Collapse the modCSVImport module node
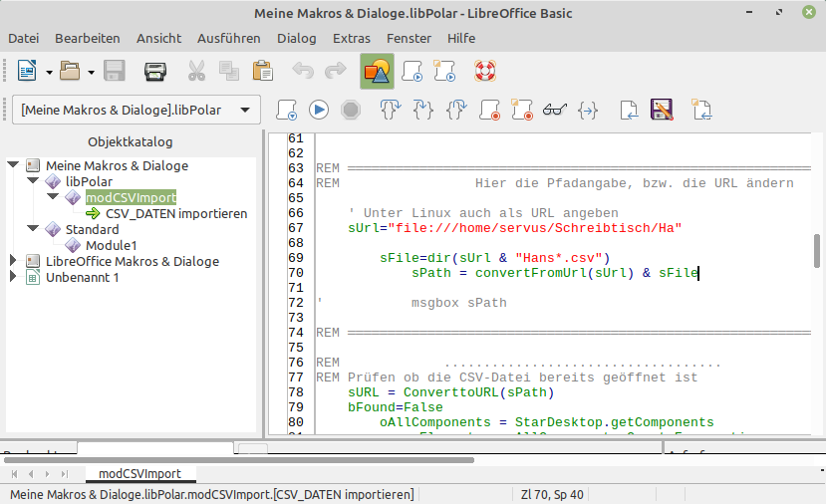Viewport: 826px width, 504px height. coord(53,196)
